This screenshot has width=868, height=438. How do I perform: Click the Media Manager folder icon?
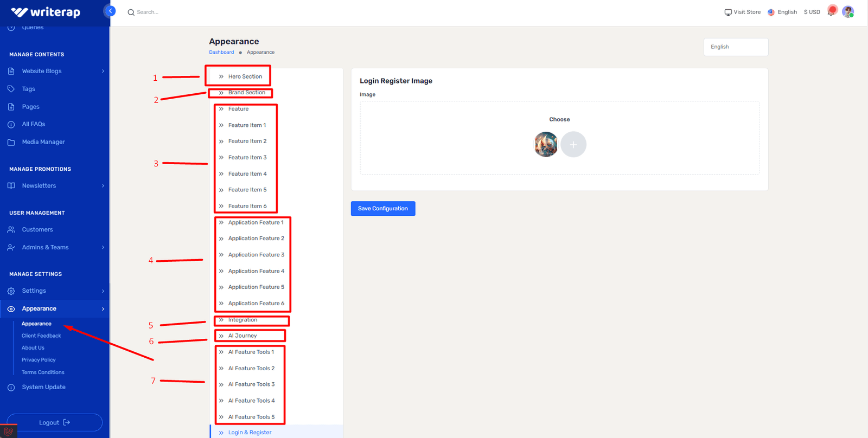point(11,142)
